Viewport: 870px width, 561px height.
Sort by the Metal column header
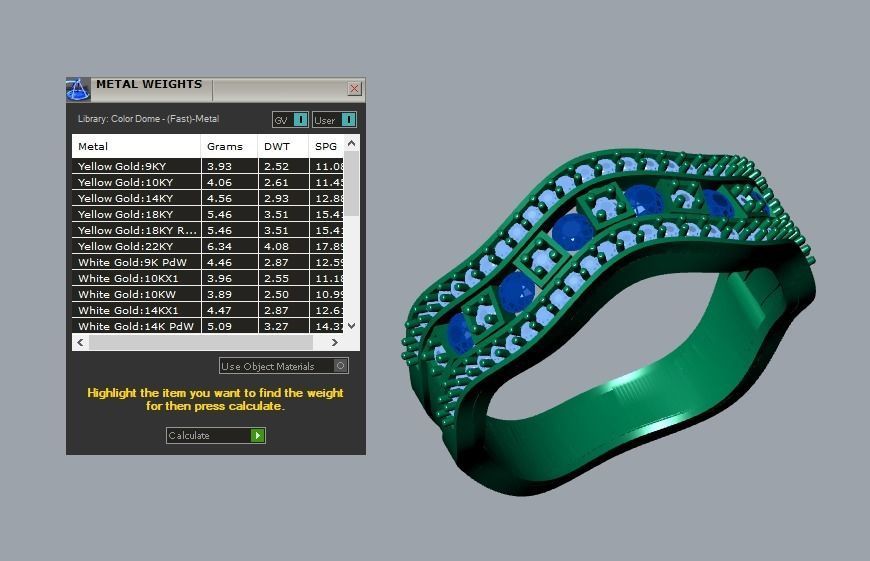[x=136, y=146]
